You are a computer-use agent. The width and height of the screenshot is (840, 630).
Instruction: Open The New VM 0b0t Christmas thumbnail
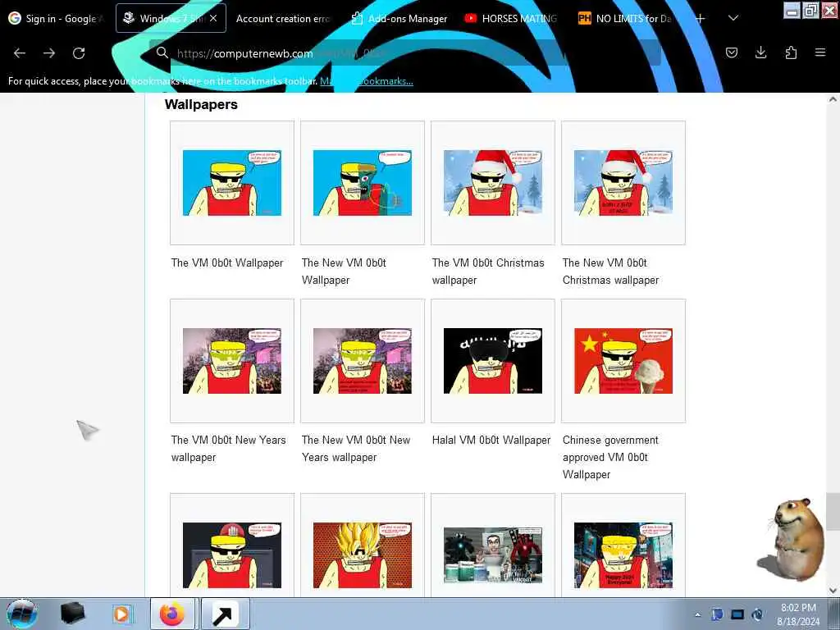[x=623, y=183]
